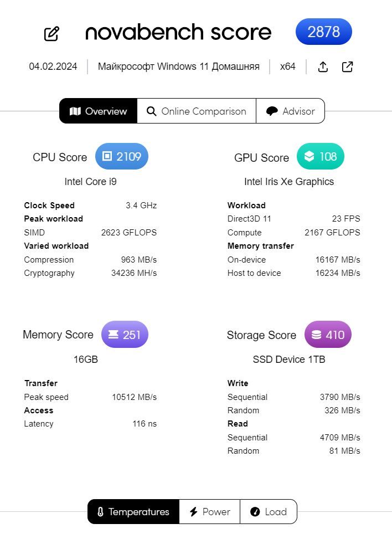This screenshot has height=539, width=392.
Task: Click the Memory score 251 badge
Action: [125, 335]
